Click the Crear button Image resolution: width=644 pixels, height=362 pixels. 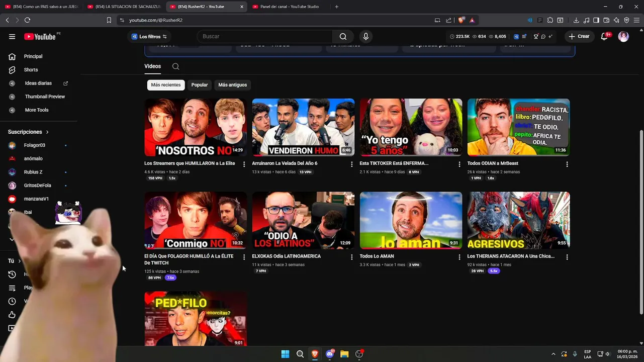(579, 36)
